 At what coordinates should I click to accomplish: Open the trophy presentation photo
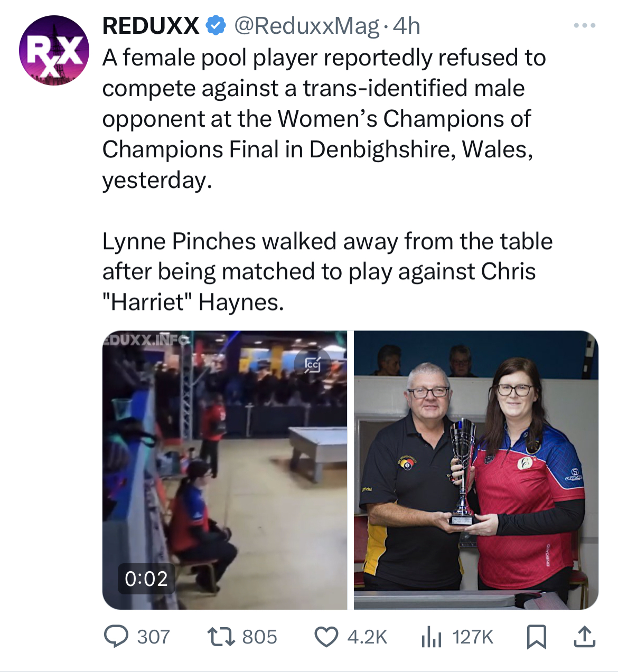[x=476, y=470]
